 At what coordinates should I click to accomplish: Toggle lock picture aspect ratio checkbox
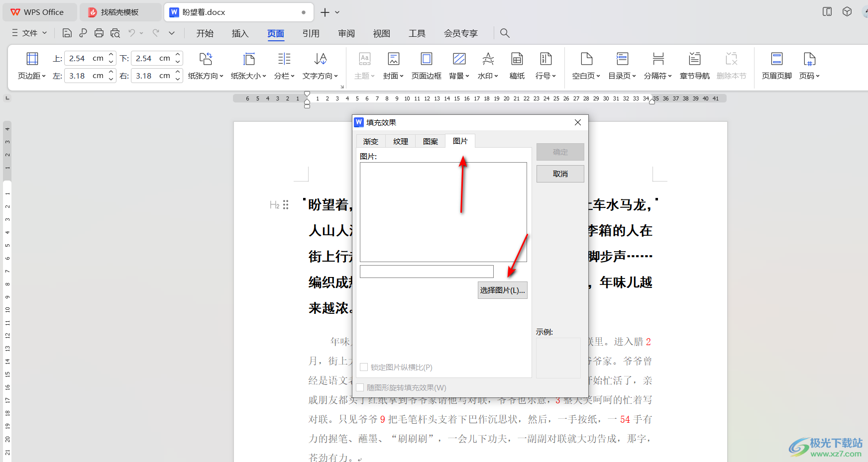364,367
